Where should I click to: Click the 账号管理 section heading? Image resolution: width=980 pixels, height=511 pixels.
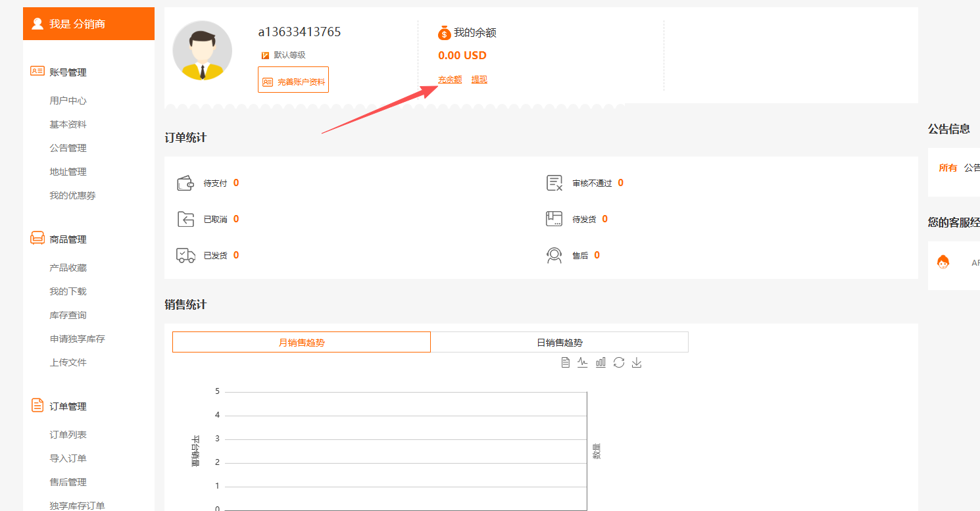(x=68, y=72)
